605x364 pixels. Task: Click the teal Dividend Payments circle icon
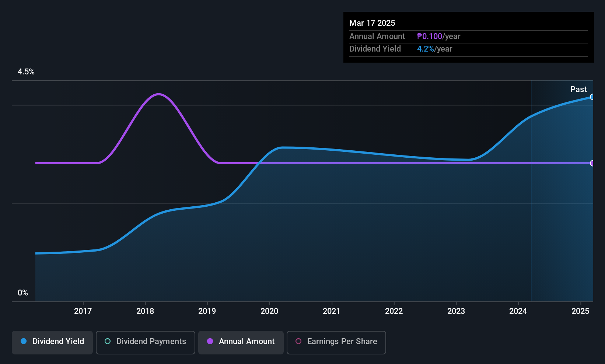[107, 342]
